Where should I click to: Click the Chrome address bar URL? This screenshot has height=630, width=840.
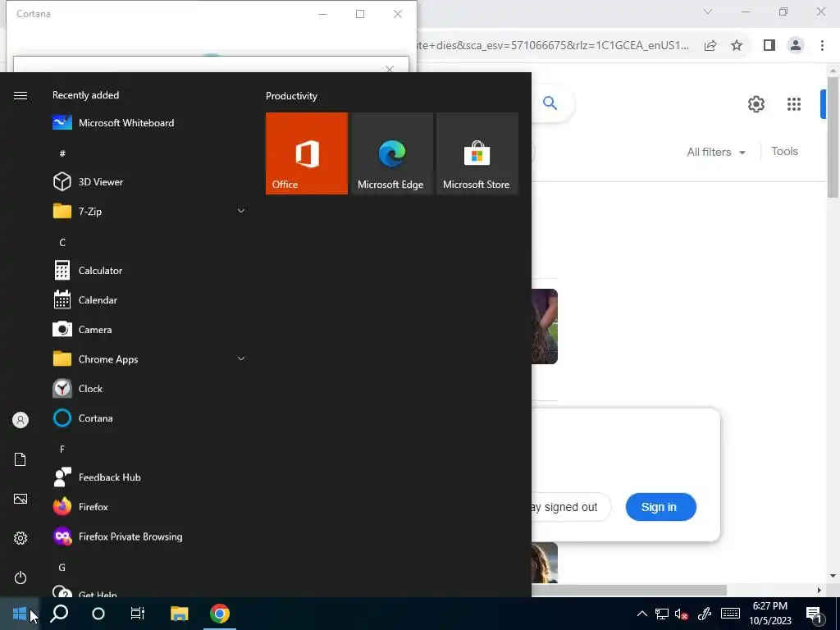(554, 46)
